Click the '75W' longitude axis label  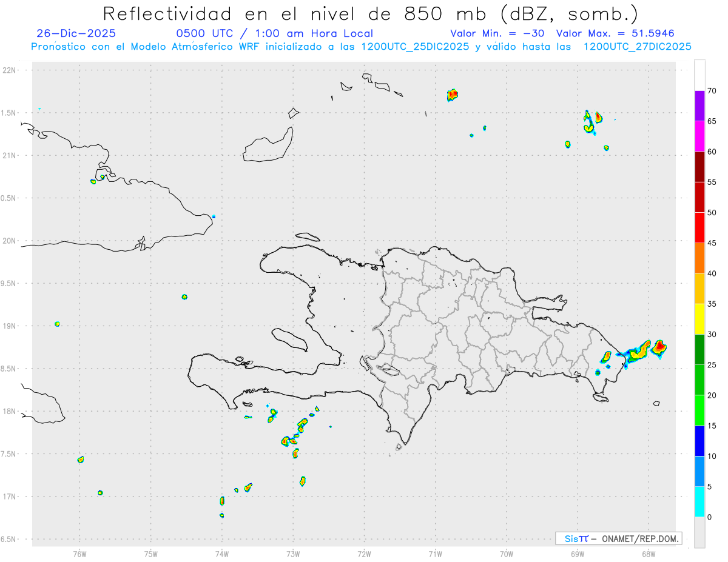click(x=150, y=554)
